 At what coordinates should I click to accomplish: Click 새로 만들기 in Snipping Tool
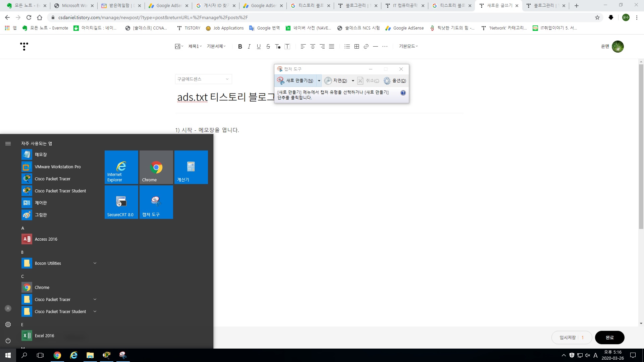296,81
